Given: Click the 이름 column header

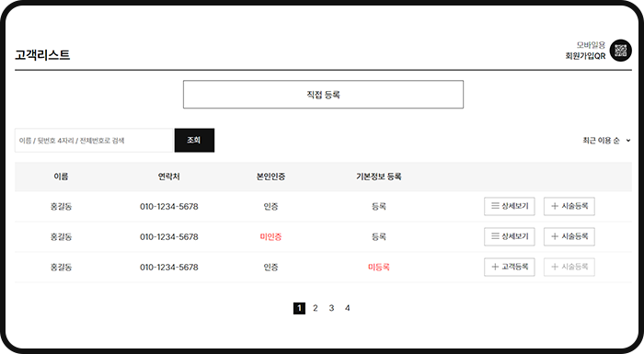Looking at the screenshot, I should click(61, 177).
